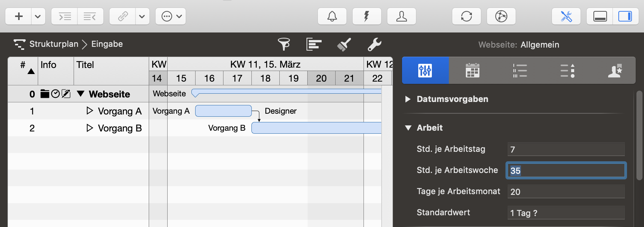Click the Tage je Arbeitsmonat field
The image size is (644, 227).
pos(565,192)
